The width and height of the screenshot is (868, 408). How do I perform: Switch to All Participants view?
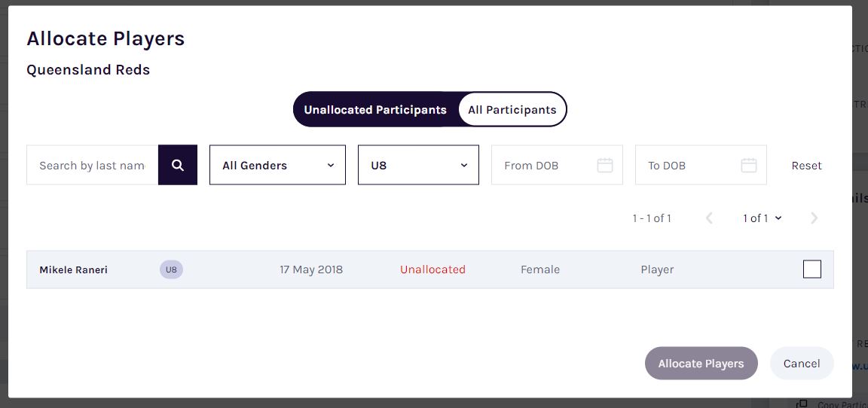point(512,109)
